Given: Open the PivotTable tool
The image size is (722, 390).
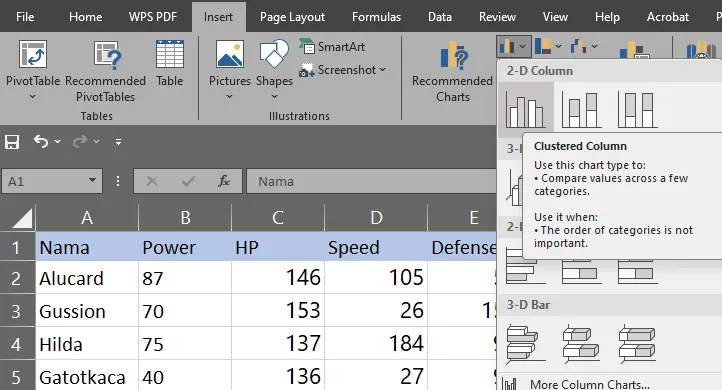Looking at the screenshot, I should [32, 62].
